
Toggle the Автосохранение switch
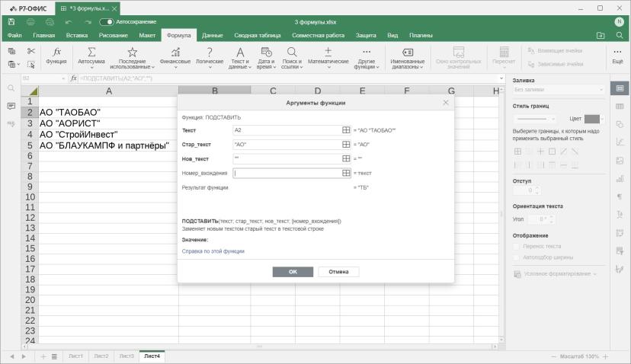tap(106, 22)
